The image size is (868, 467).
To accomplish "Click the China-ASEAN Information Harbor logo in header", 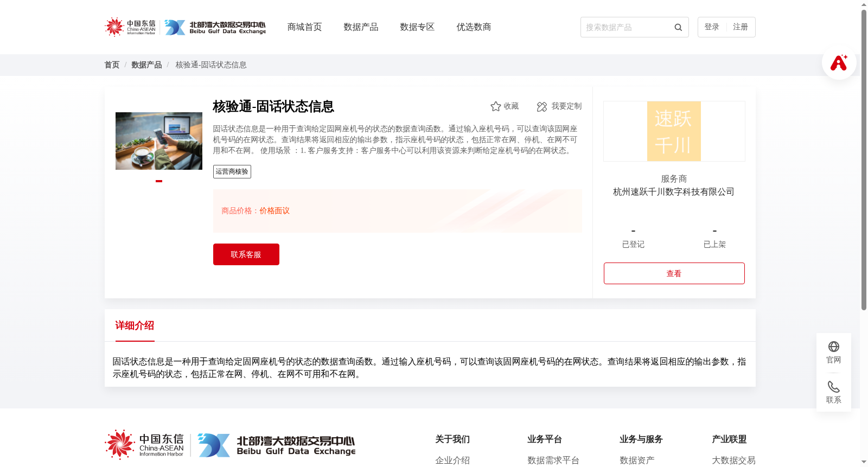I will click(x=130, y=27).
